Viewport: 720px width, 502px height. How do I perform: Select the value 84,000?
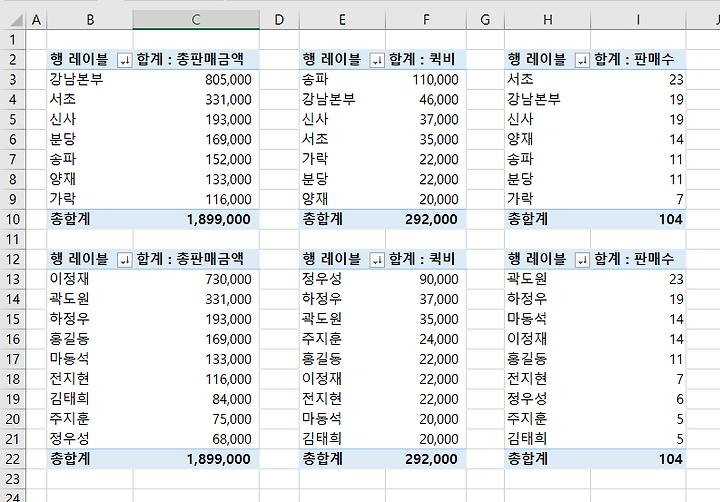point(196,399)
